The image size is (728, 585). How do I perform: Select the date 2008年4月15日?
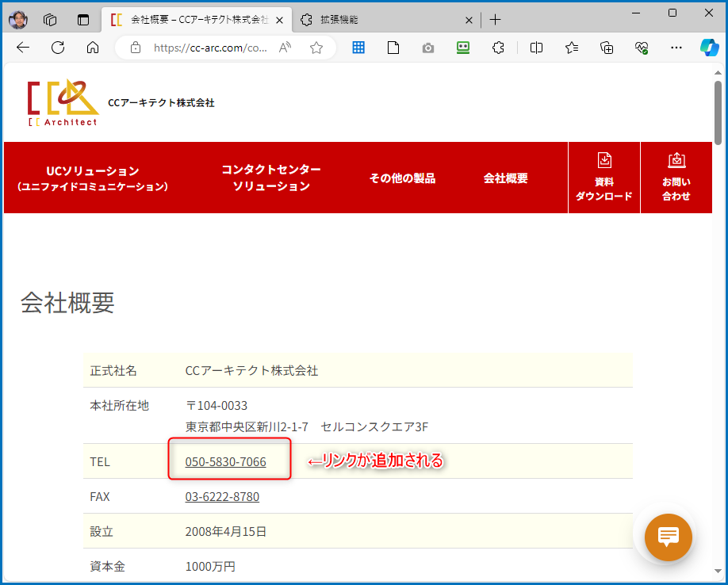tap(226, 532)
